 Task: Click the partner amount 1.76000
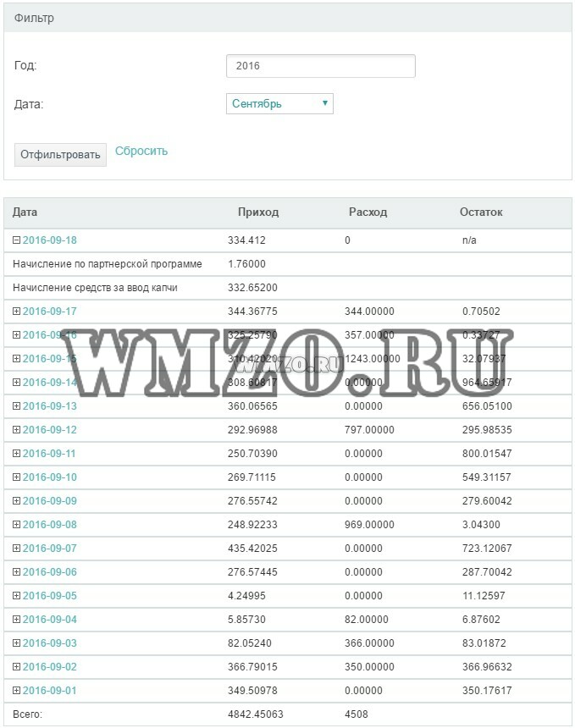pos(246,264)
